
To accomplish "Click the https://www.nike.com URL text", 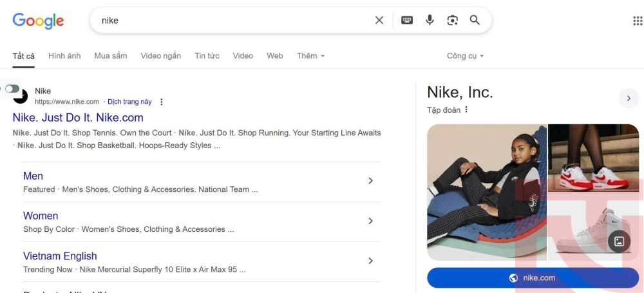I will pos(67,102).
